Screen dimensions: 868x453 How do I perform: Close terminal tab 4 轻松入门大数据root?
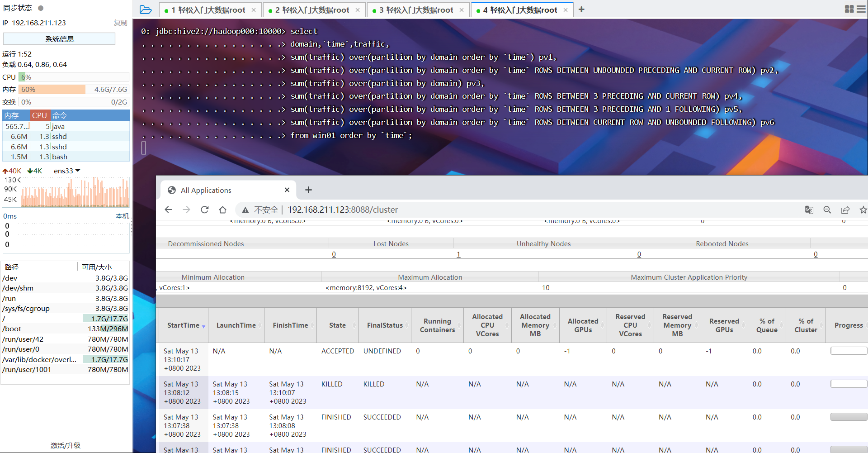(x=566, y=10)
